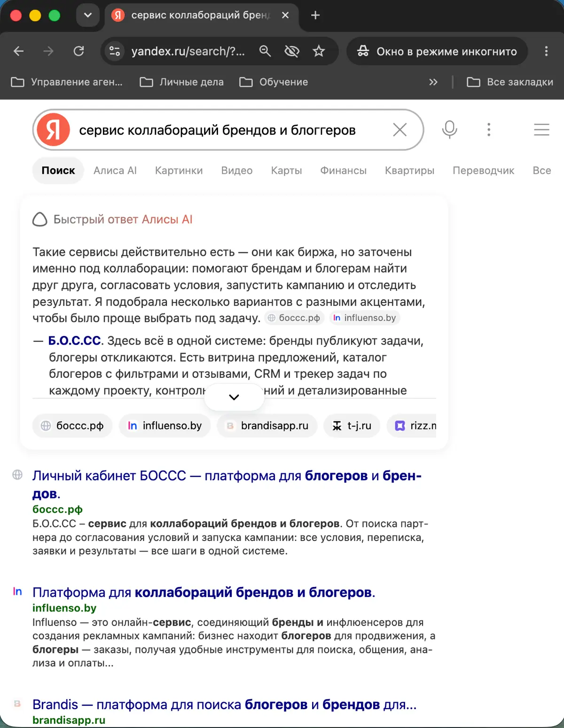564x728 pixels.
Task: Click snippet text starting Б.О.С.СС – сервис для
Action: tap(230, 537)
